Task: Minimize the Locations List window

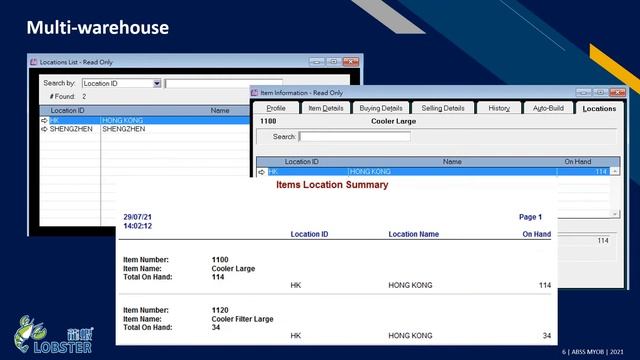Action: point(317,62)
